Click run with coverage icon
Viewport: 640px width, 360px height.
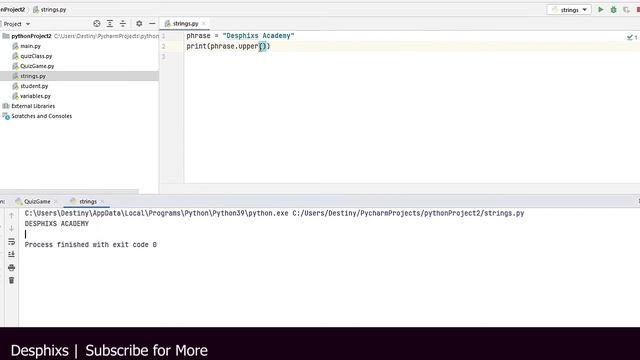627,9
